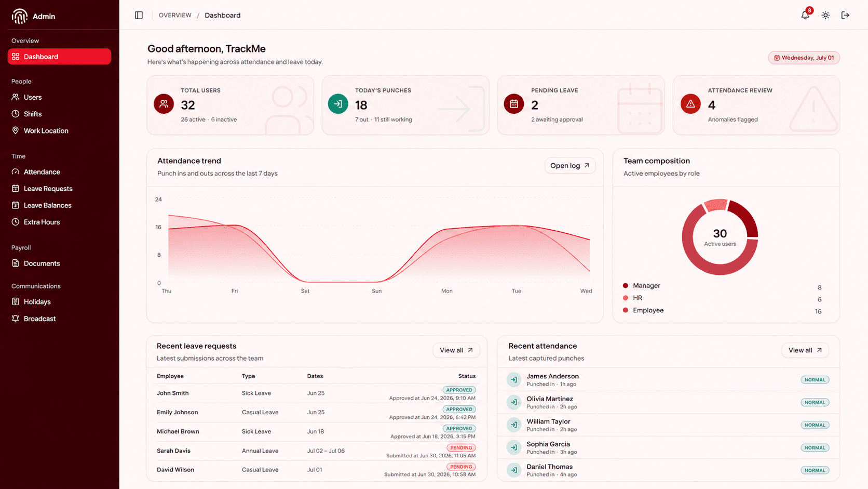
Task: Click the APPROVED badge for John Smith
Action: point(459,390)
